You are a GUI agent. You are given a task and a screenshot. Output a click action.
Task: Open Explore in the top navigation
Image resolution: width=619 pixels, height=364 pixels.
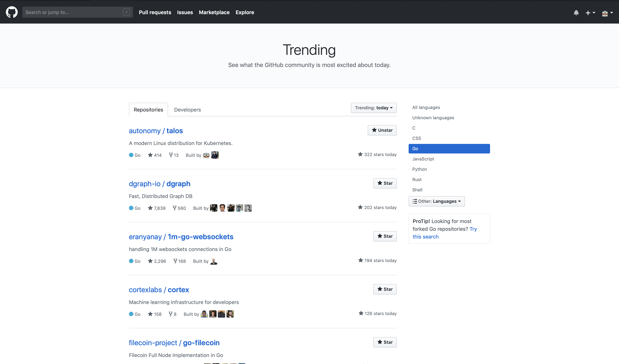pos(245,12)
